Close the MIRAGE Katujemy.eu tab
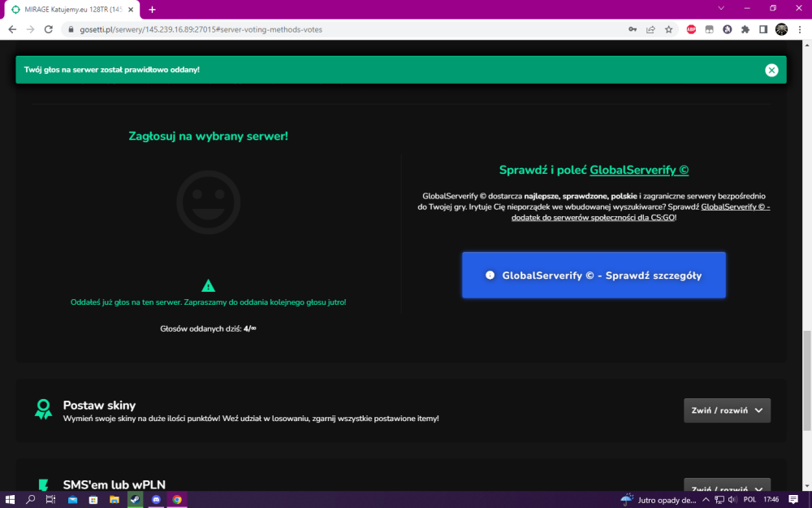The width and height of the screenshot is (812, 508). point(131,9)
